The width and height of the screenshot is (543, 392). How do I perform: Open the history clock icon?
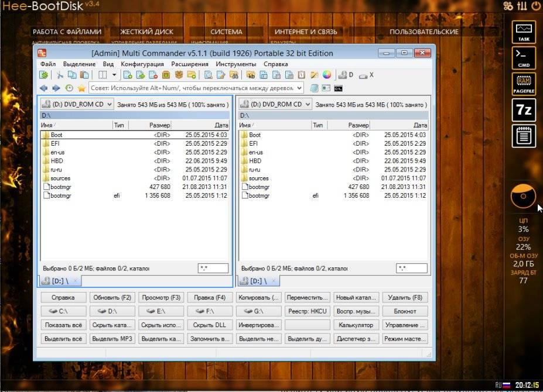point(69,88)
